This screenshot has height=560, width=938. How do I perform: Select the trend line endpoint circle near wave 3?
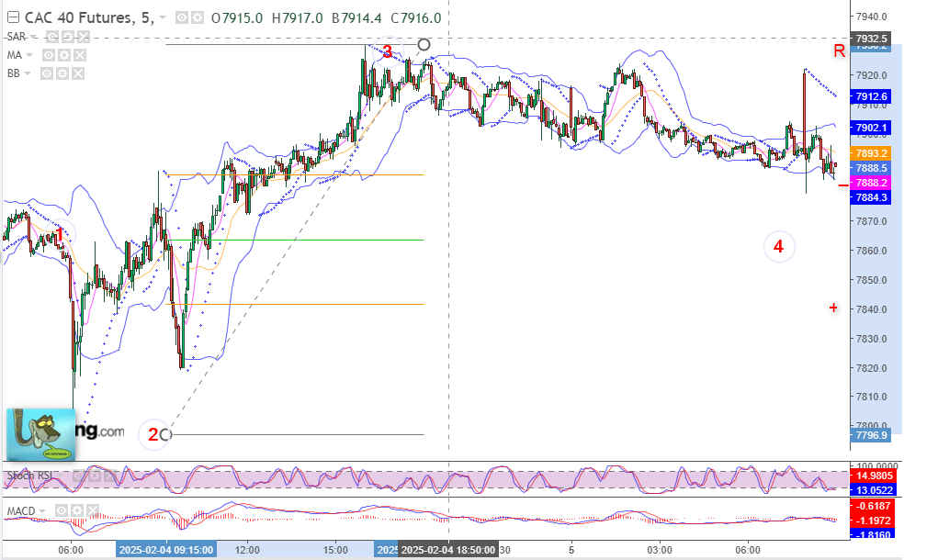pos(424,44)
